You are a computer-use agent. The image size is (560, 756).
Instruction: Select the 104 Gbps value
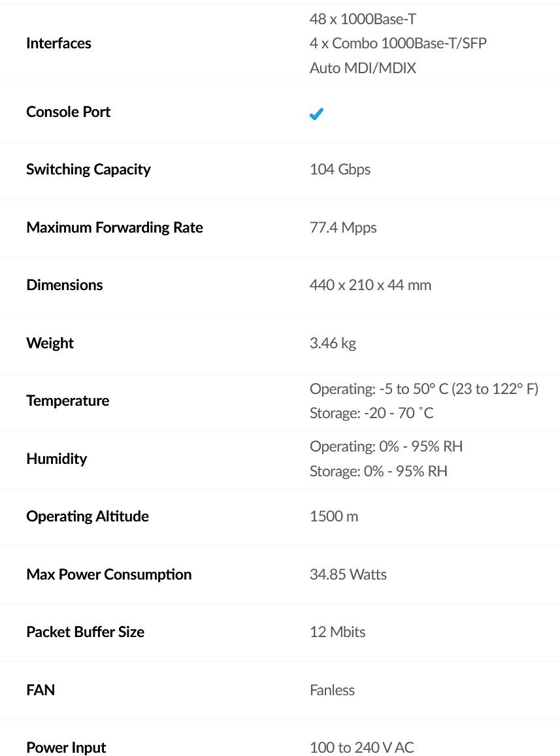340,169
